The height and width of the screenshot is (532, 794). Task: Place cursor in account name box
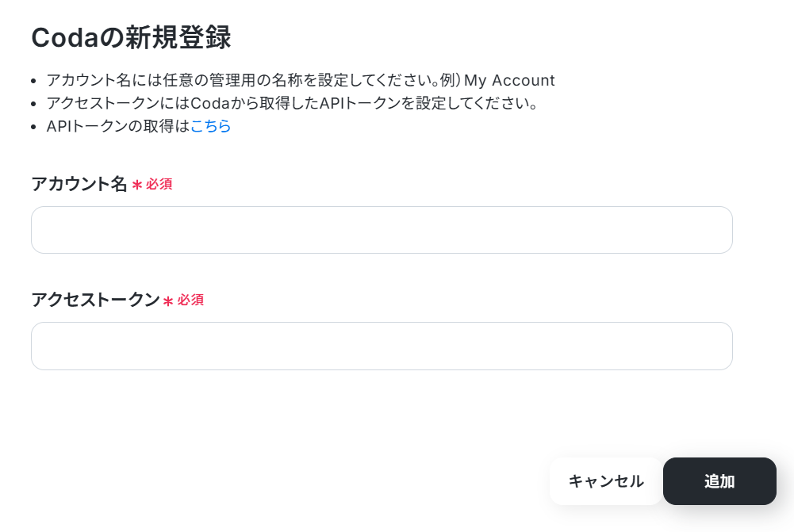pyautogui.click(x=382, y=230)
